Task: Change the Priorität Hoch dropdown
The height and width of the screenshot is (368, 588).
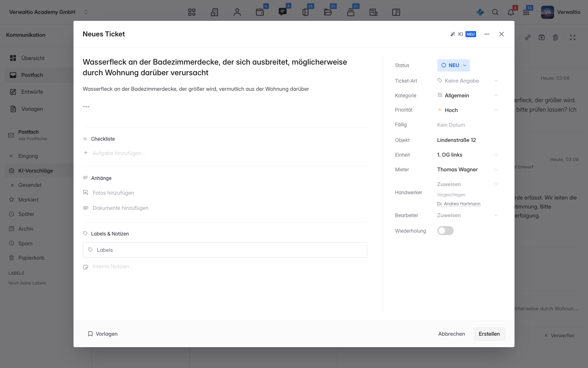Action: point(468,110)
